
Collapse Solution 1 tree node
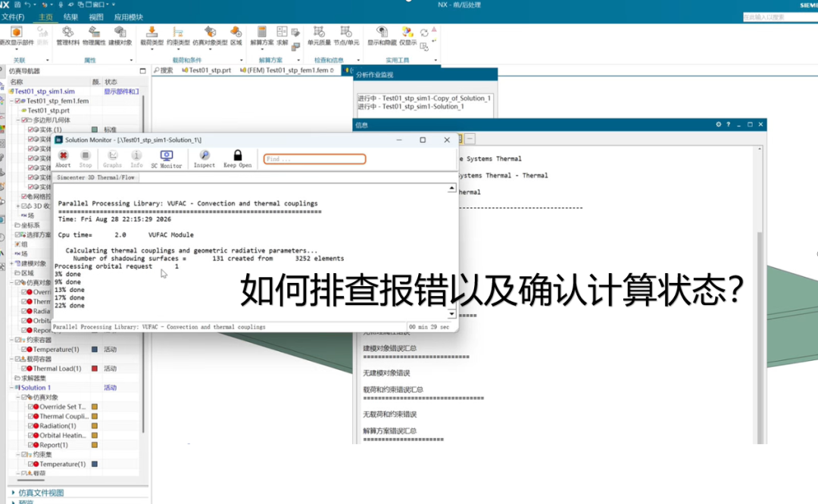coord(11,387)
